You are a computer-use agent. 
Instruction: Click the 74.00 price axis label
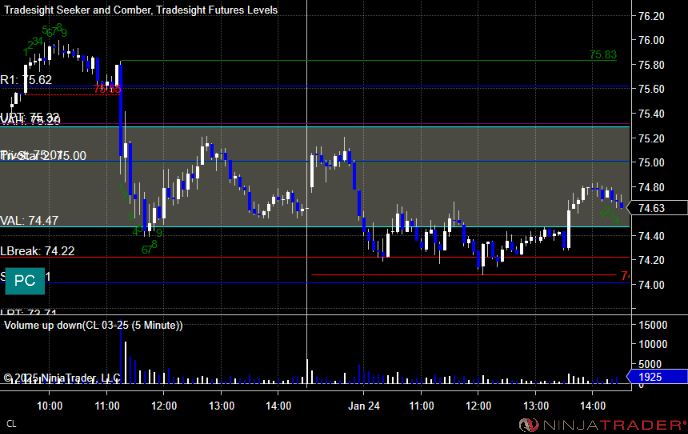click(651, 285)
